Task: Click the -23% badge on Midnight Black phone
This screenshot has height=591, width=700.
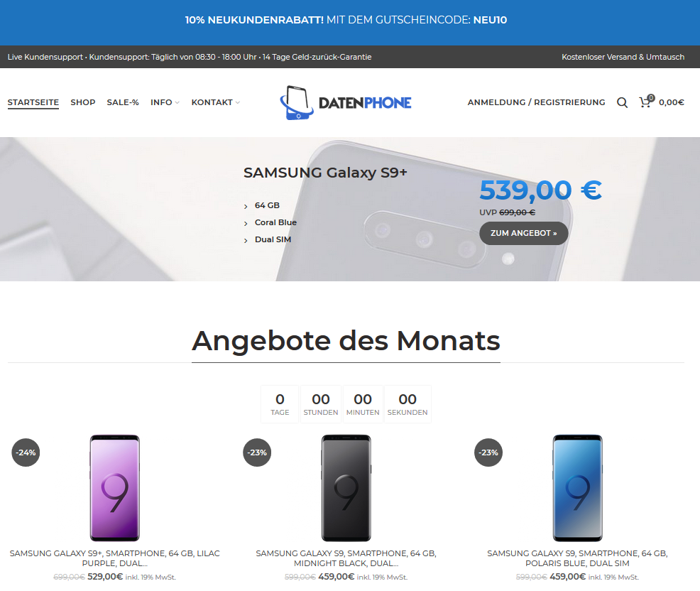Action: click(x=257, y=452)
